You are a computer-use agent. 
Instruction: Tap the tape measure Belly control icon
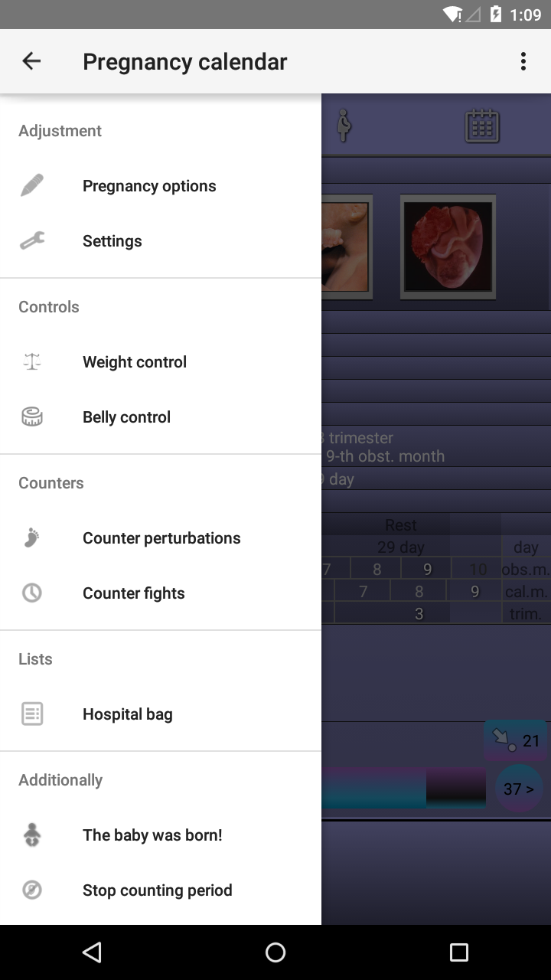[x=32, y=417]
